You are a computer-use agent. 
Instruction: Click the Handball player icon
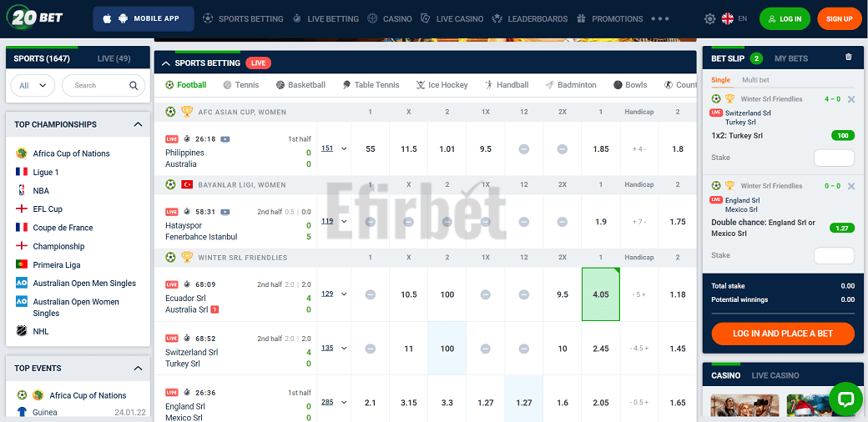(x=489, y=85)
